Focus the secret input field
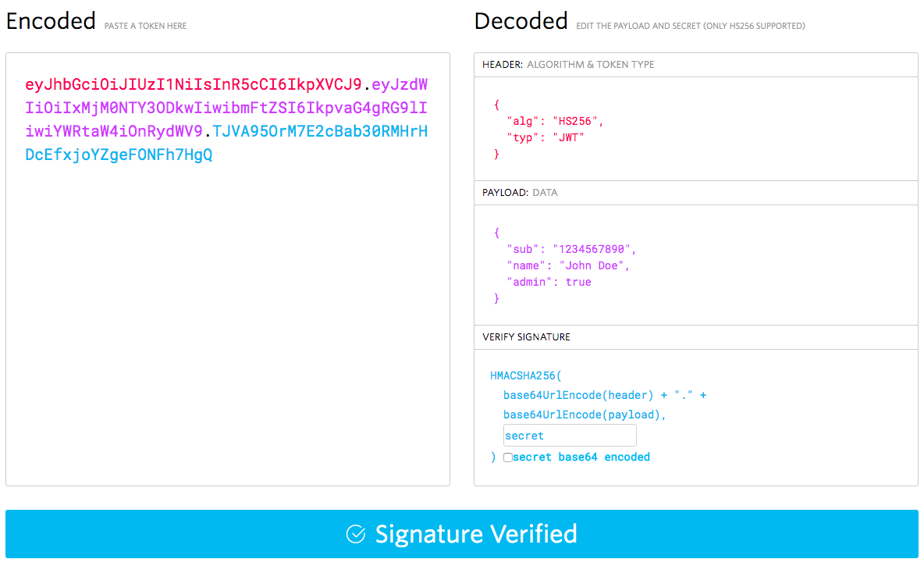This screenshot has width=924, height=566. tap(570, 436)
